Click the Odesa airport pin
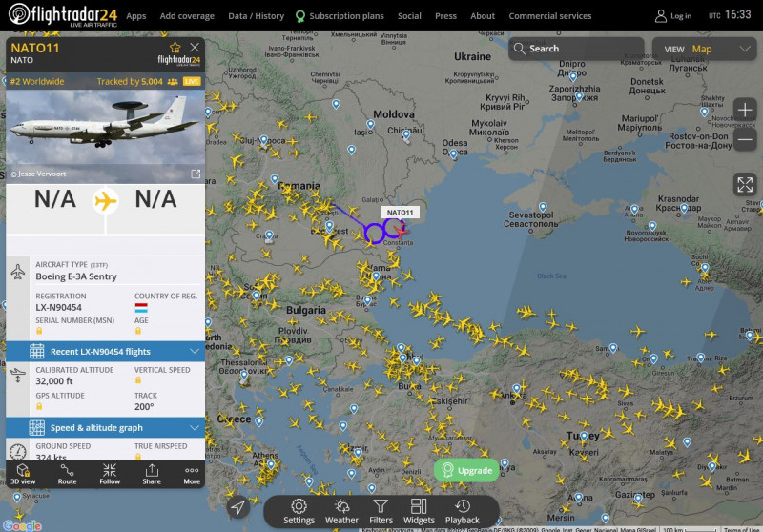Image resolution: width=763 pixels, height=532 pixels. (454, 154)
